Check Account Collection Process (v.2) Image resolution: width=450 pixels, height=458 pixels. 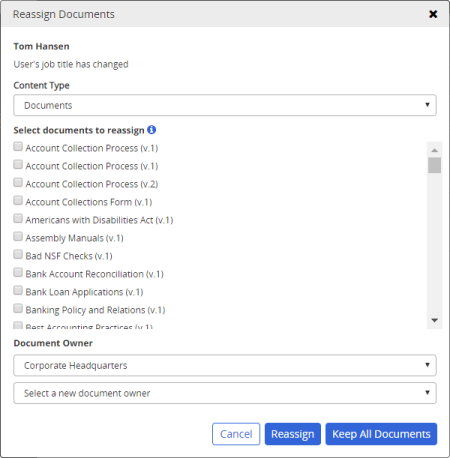18,182
